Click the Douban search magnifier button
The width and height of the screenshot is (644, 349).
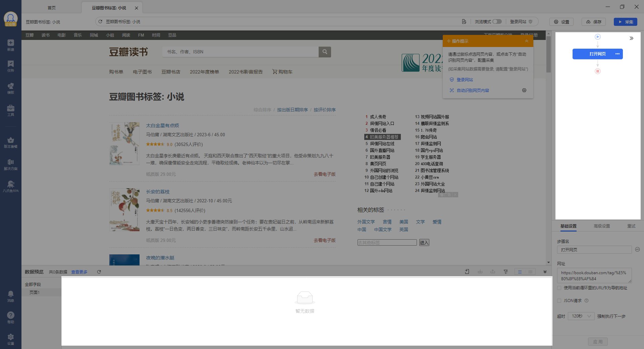[x=325, y=52]
